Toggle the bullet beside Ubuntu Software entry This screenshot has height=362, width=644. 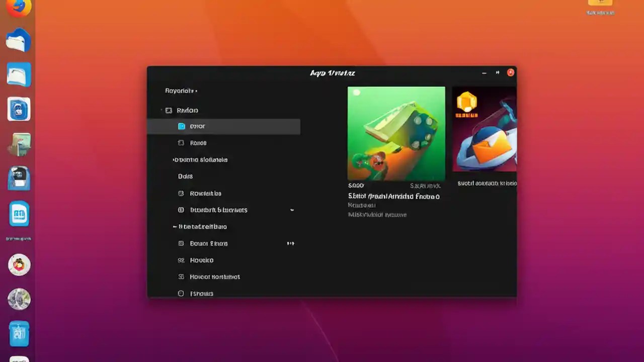tap(173, 159)
